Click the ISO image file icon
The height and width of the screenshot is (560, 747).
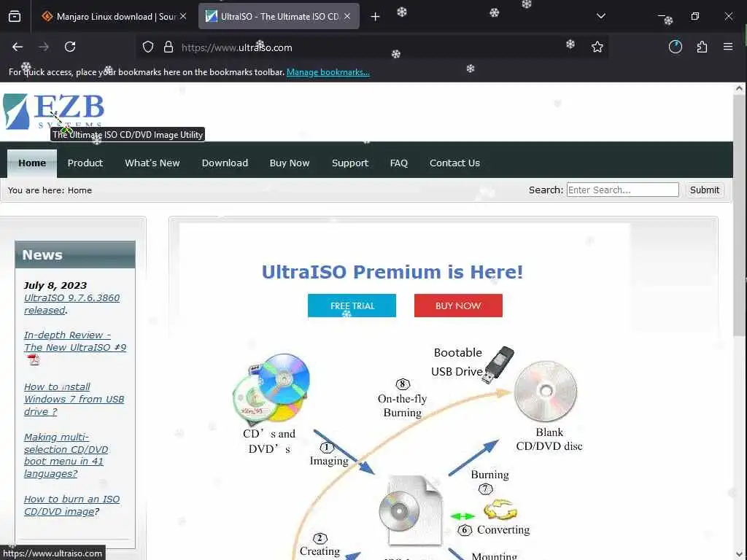[411, 510]
